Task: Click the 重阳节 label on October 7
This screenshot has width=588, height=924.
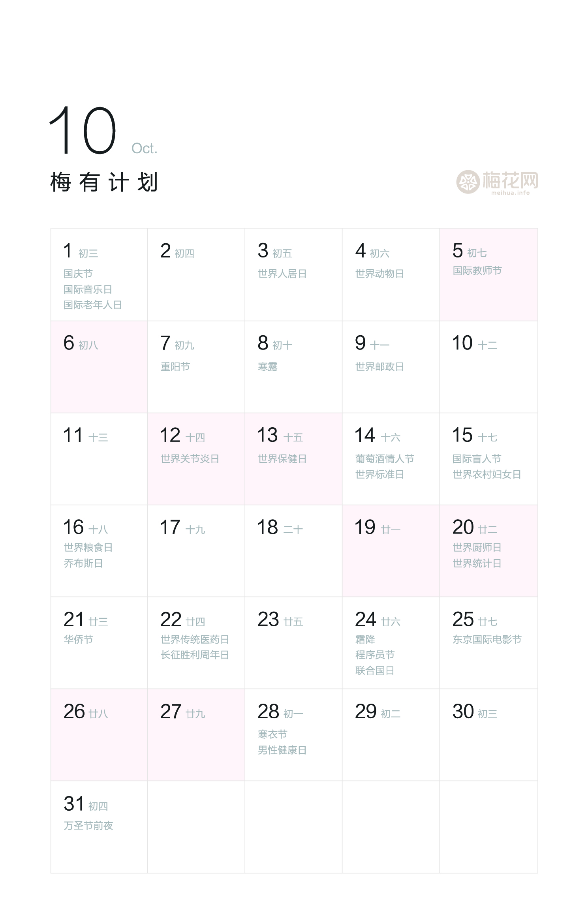Action: 175,367
